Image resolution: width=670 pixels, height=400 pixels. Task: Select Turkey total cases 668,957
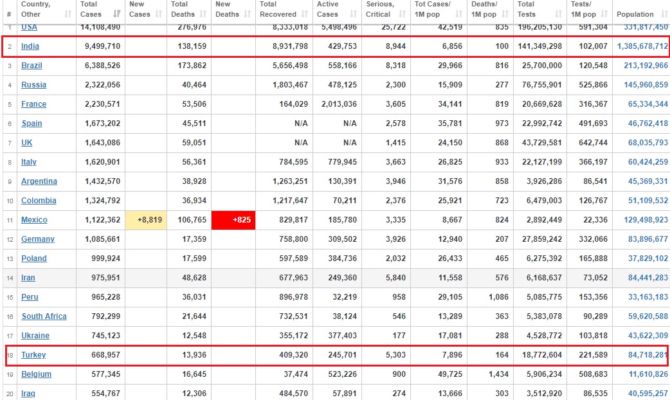106,355
